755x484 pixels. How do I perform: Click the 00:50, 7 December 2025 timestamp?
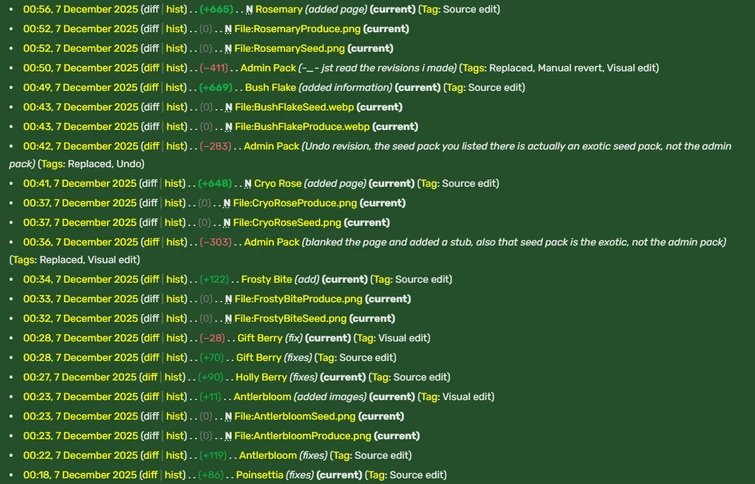click(80, 68)
